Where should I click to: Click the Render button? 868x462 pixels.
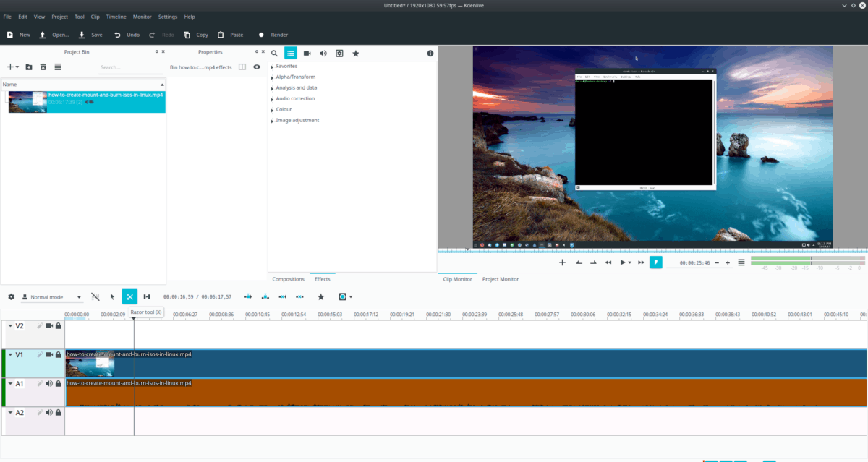(273, 35)
